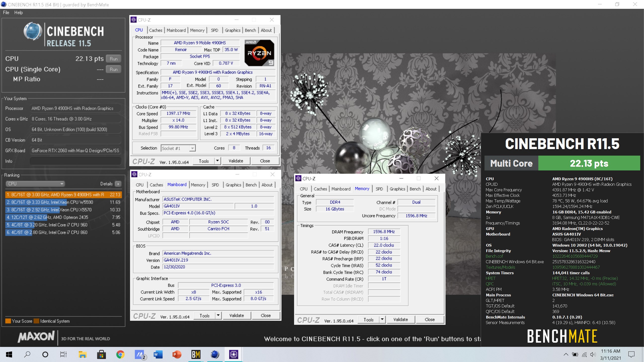The width and height of the screenshot is (644, 362).
Task: Open Ranking CPU dropdown
Action: 35,184
